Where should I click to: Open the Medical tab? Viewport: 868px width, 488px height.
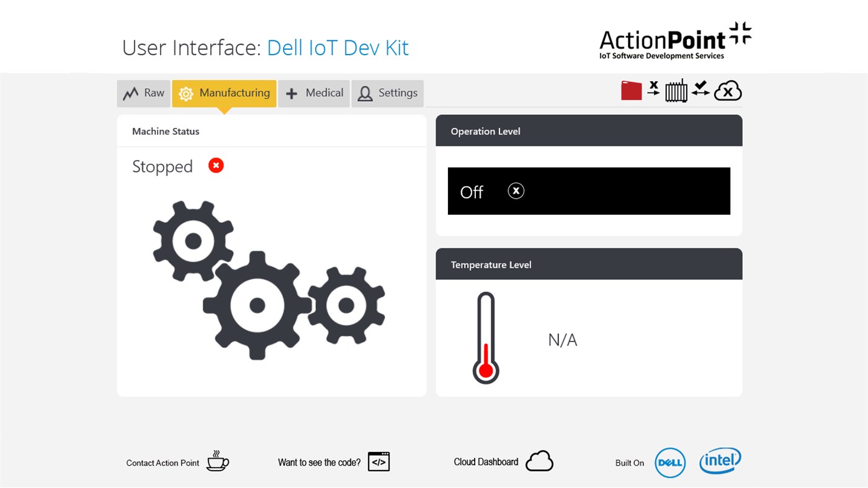[x=314, y=93]
